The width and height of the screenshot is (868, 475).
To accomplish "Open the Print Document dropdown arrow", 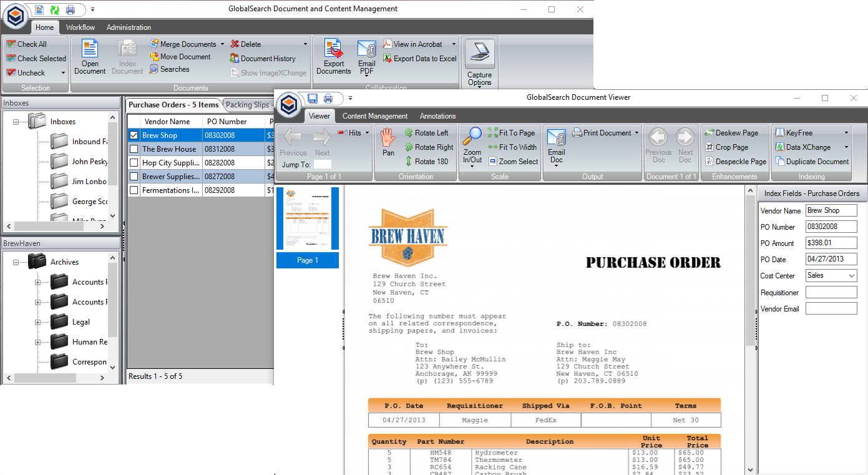I will coord(636,133).
